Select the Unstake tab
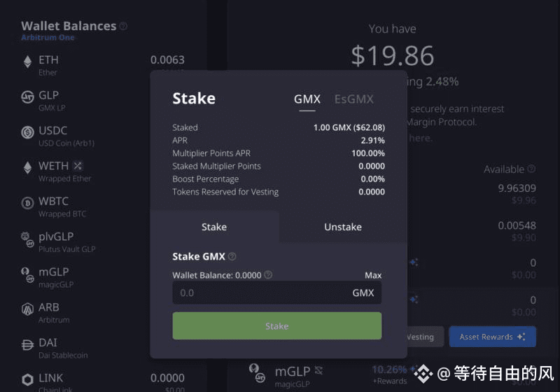The image size is (560, 392). click(x=343, y=227)
